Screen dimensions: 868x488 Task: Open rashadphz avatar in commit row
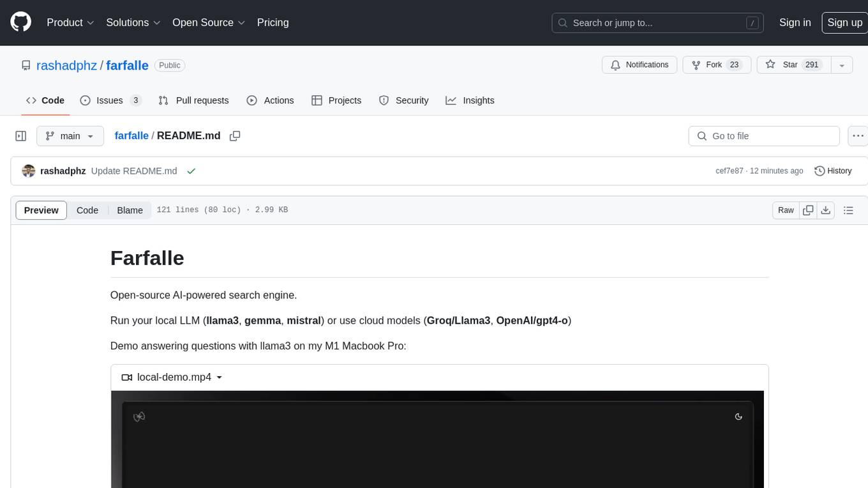[28, 171]
